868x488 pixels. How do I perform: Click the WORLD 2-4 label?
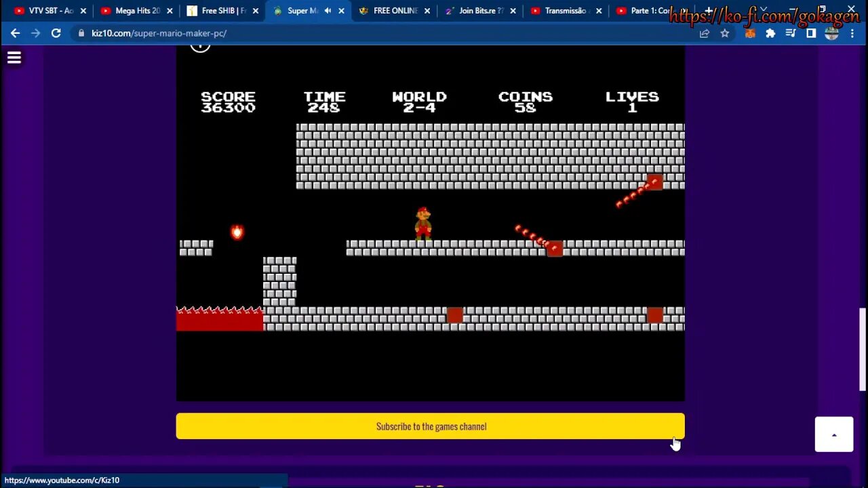[419, 102]
